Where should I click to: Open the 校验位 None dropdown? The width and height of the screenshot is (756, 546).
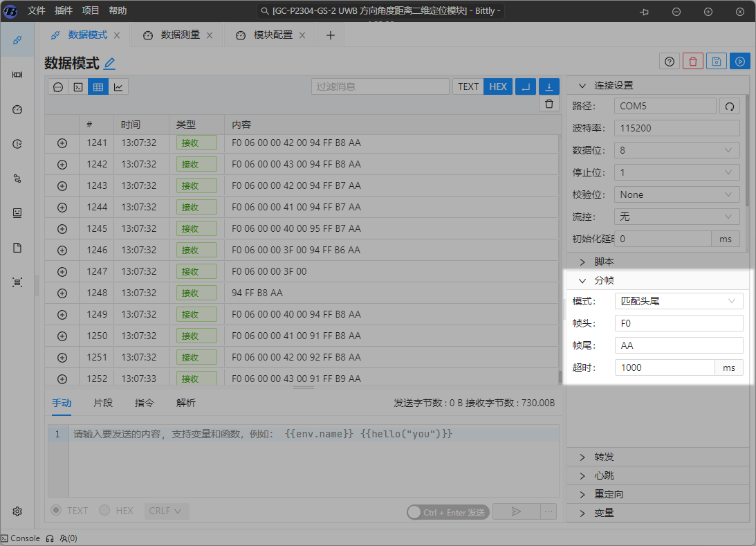point(676,194)
